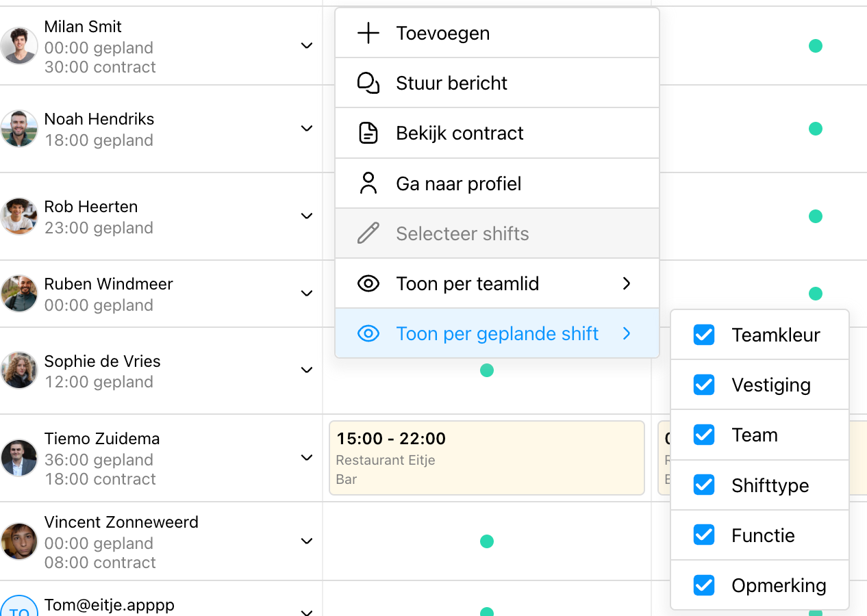Open Tiemo Zuidema's dropdown chevron

pos(307,458)
